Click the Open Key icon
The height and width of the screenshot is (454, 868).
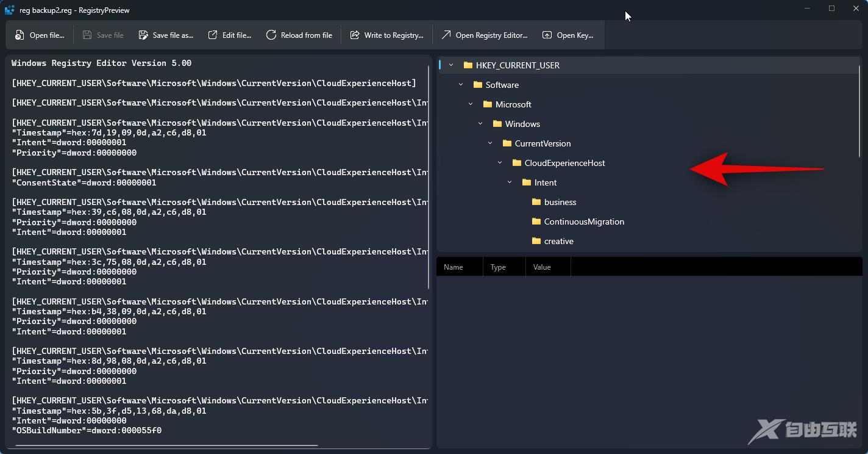[547, 35]
